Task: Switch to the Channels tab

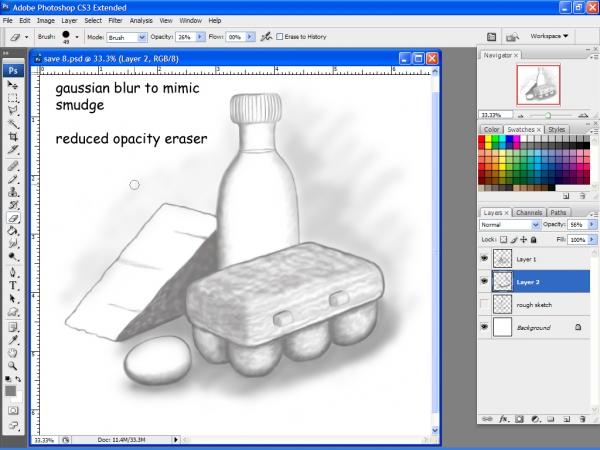Action: 529,213
